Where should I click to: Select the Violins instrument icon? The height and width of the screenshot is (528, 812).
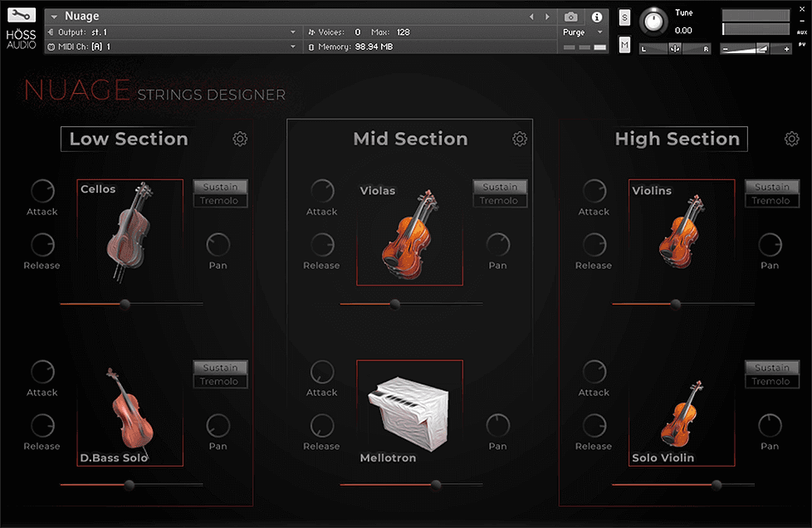tap(682, 237)
